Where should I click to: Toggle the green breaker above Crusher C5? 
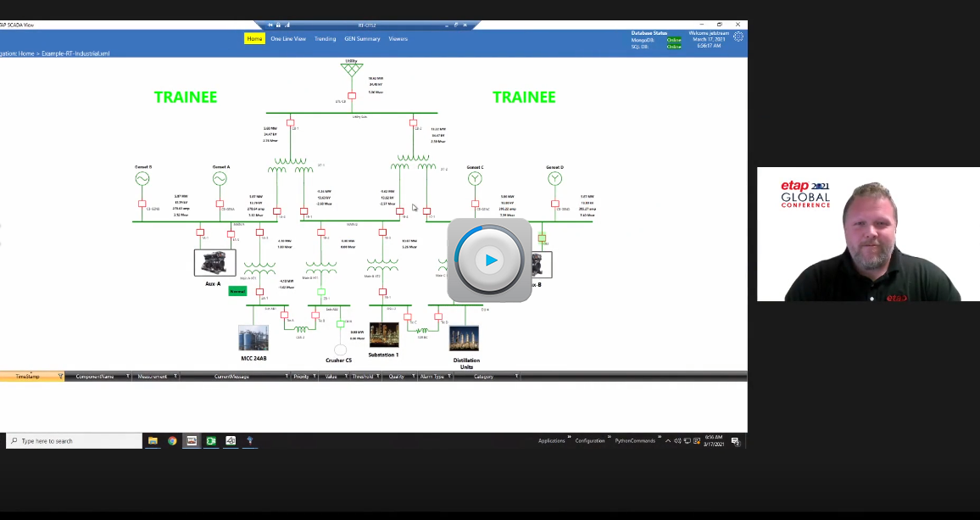[x=340, y=323]
